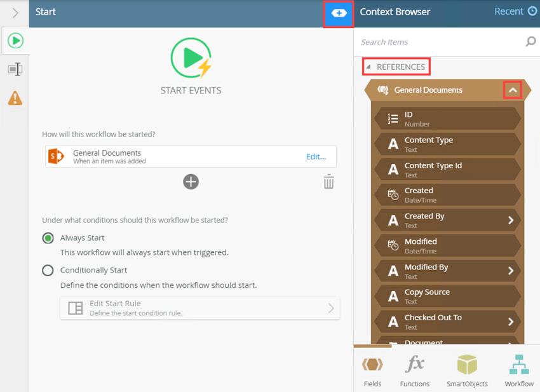Toggle the Context Browser blue button
The image size is (540, 392).
pos(339,13)
